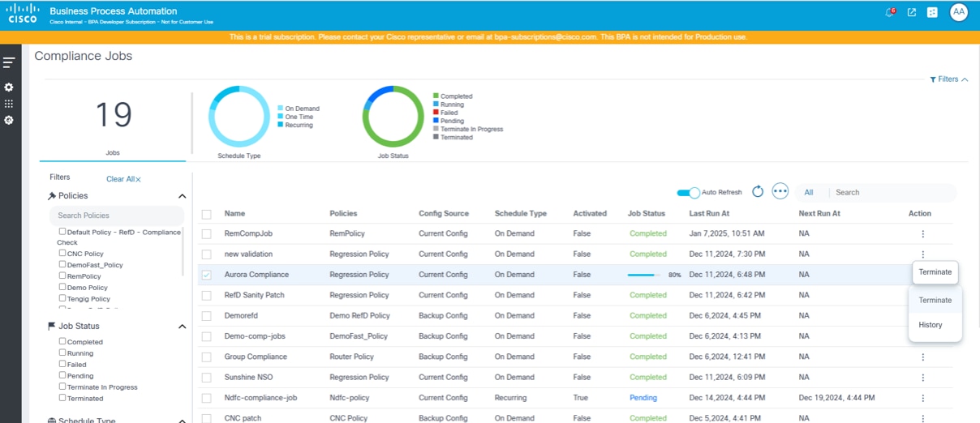
Task: Open actions menu for RemCompJob row
Action: [922, 234]
